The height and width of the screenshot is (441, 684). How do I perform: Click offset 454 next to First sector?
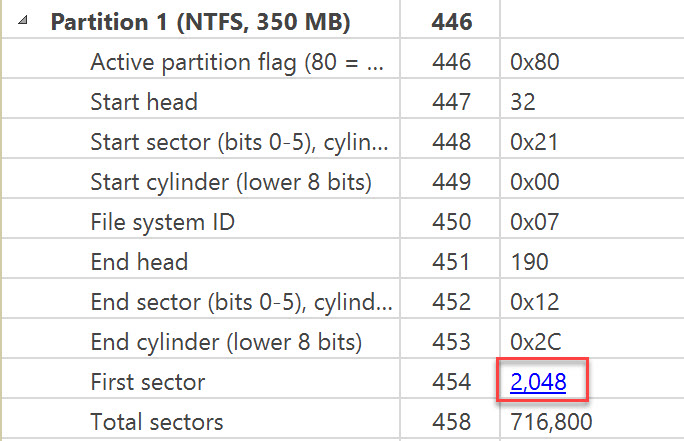coord(450,382)
